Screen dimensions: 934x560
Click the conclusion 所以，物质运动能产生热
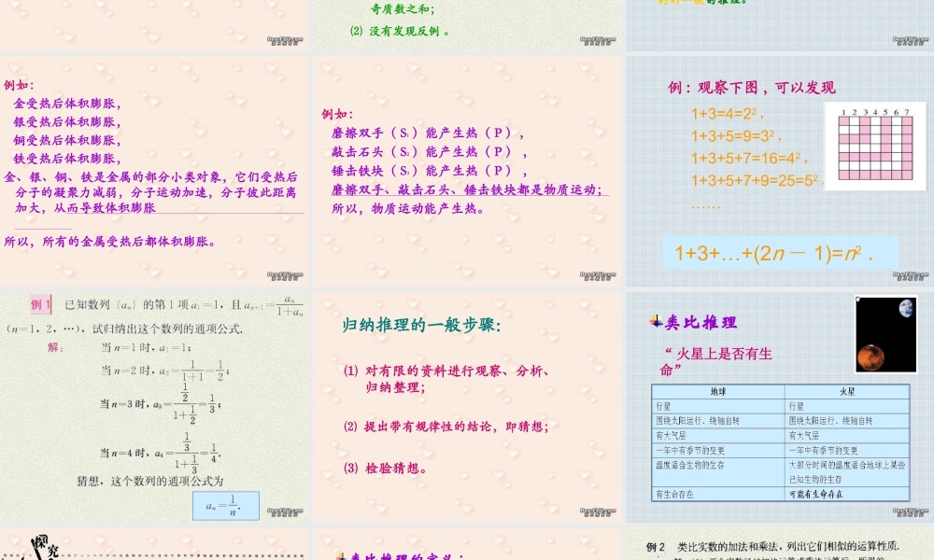[409, 209]
